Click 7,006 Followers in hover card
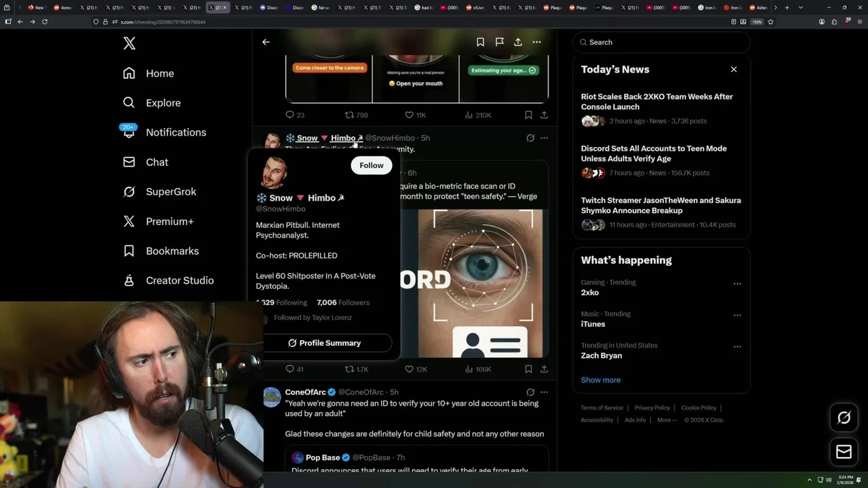 [x=343, y=302]
